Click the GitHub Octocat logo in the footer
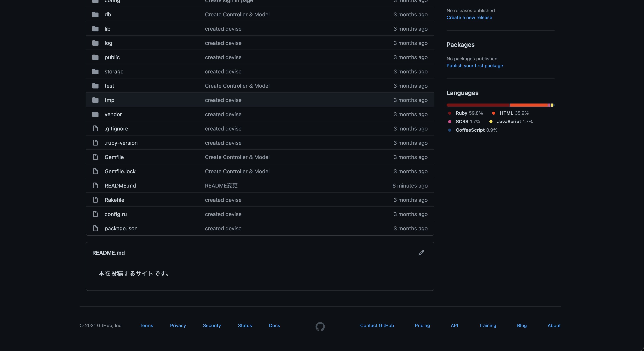644x351 pixels. (x=320, y=327)
